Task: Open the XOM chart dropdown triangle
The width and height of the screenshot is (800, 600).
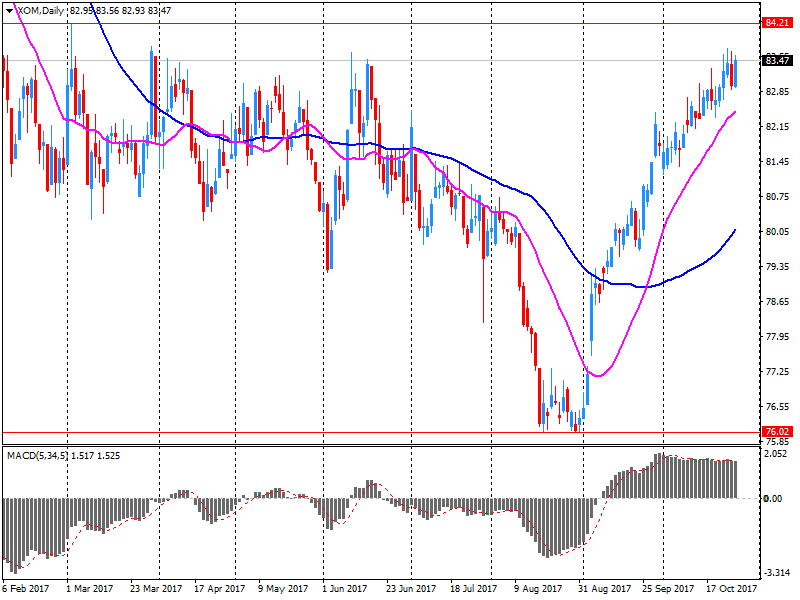Action: click(x=9, y=11)
